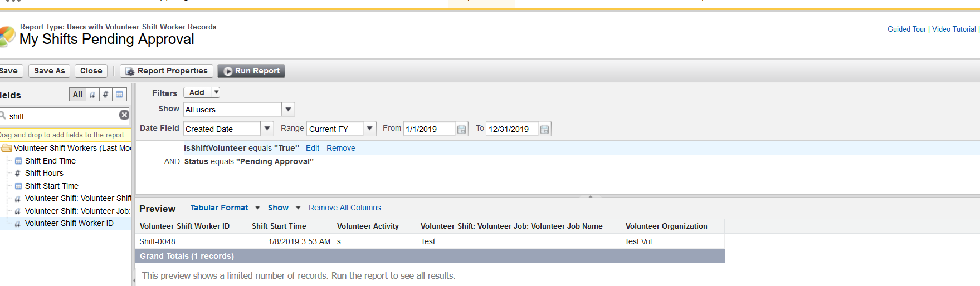Open Tabular Format menu

pyautogui.click(x=225, y=208)
